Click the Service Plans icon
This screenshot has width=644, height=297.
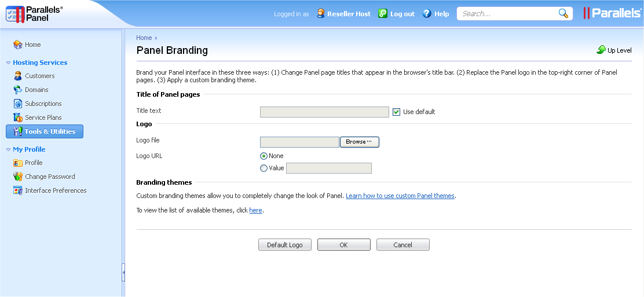coord(17,118)
